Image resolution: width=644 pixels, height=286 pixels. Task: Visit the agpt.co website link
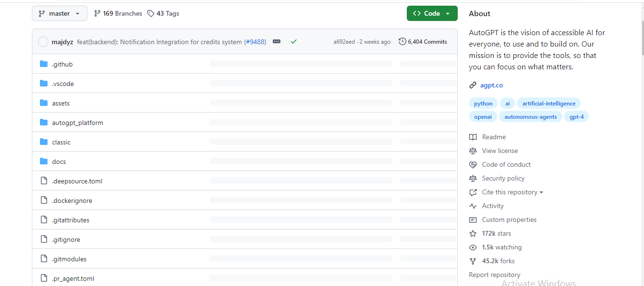pos(491,86)
